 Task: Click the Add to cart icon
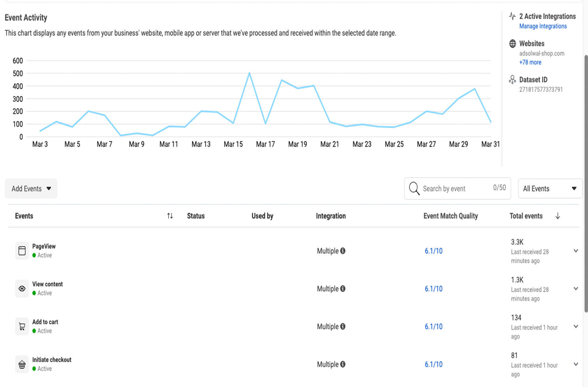coord(22,326)
